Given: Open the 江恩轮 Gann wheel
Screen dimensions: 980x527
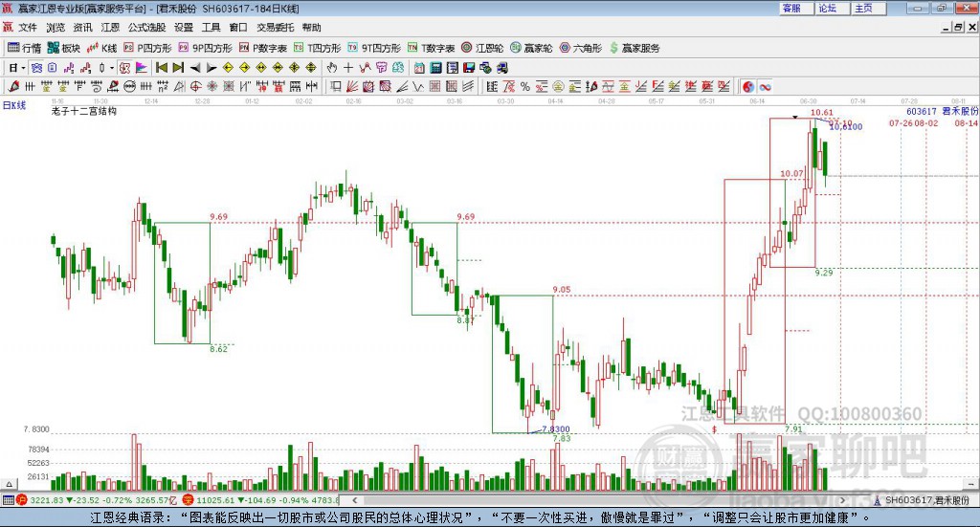Looking at the screenshot, I should coord(482,48).
